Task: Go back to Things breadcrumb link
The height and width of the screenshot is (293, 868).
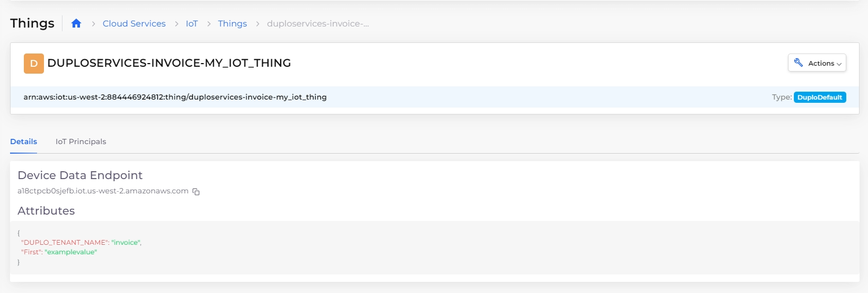Action: tap(232, 23)
